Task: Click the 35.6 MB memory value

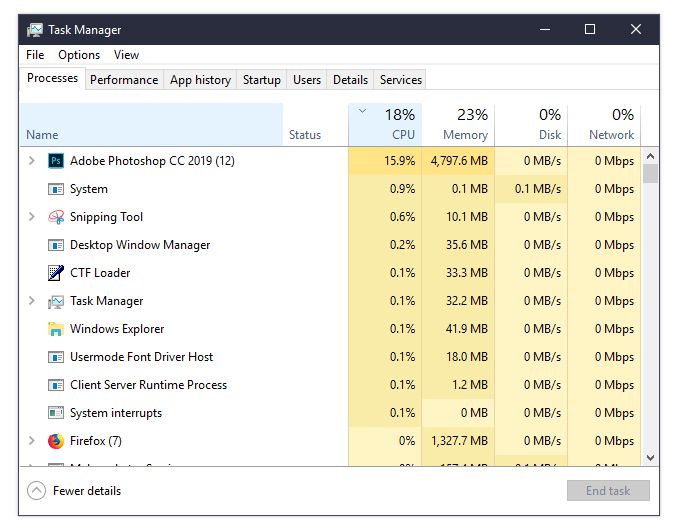Action: 467,245
